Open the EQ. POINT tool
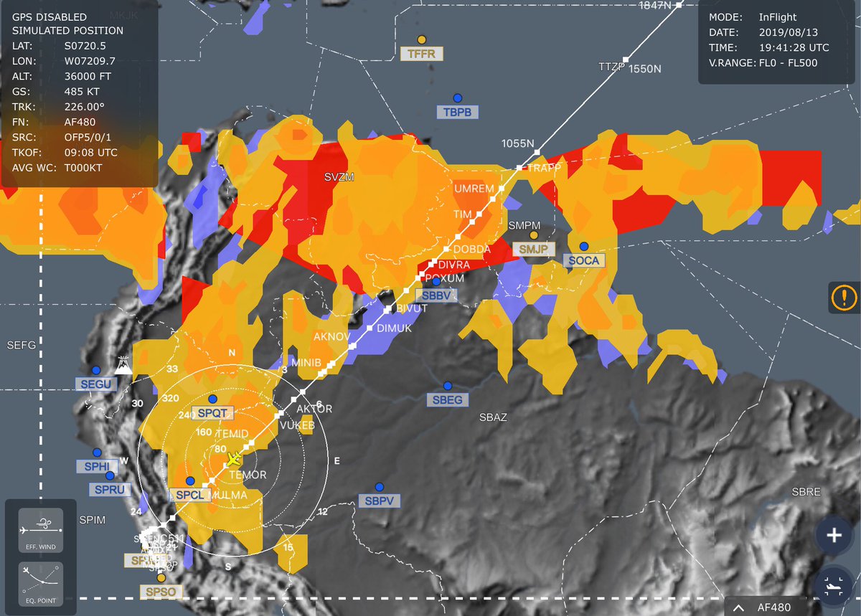This screenshot has width=861, height=616. pos(41,583)
